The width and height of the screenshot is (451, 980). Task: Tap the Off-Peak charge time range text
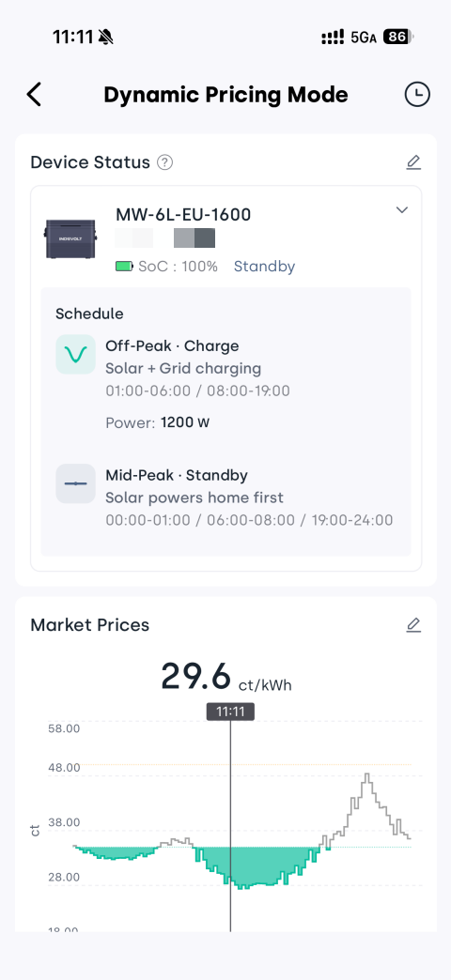pos(197,391)
